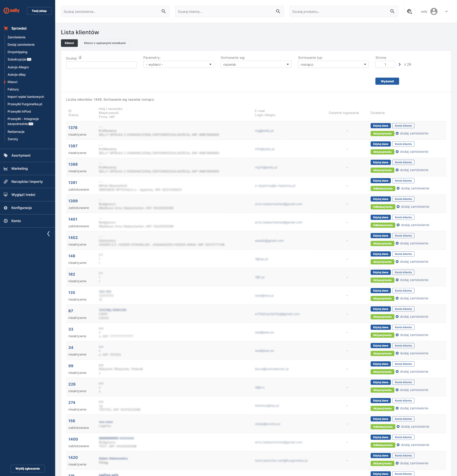This screenshot has height=476, width=457.
Task: Click Konto klienta for customer 274
Action: [403, 400]
